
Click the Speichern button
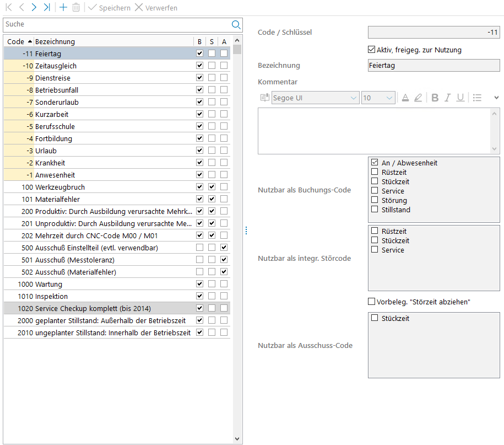click(x=109, y=8)
